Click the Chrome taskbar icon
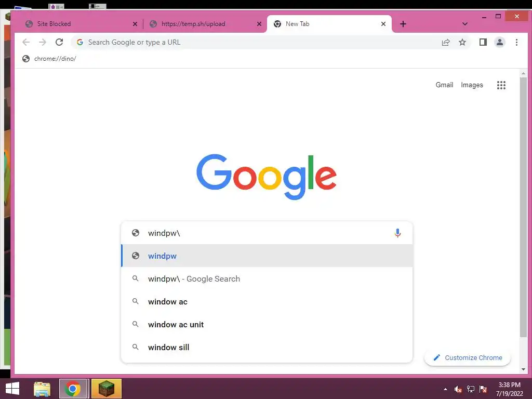The height and width of the screenshot is (399, 532). click(x=72, y=389)
